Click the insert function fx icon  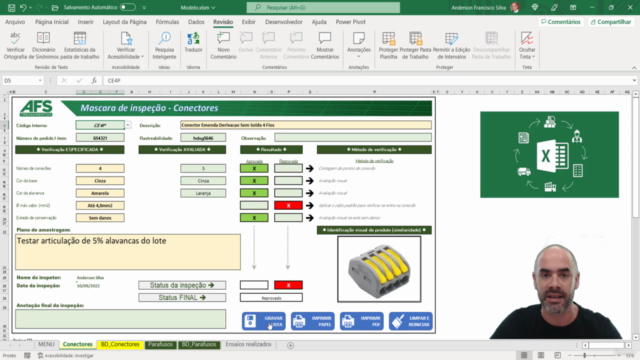94,80
